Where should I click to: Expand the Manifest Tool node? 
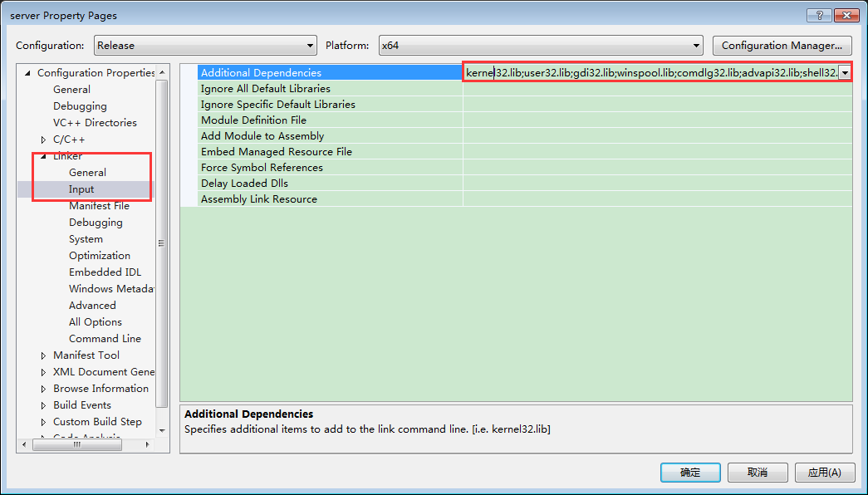[43, 355]
